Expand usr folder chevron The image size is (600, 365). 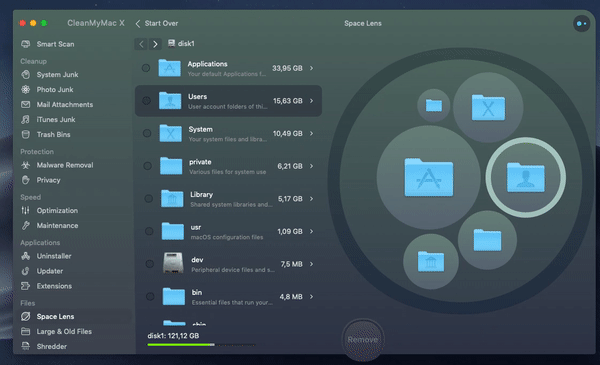[x=311, y=231]
